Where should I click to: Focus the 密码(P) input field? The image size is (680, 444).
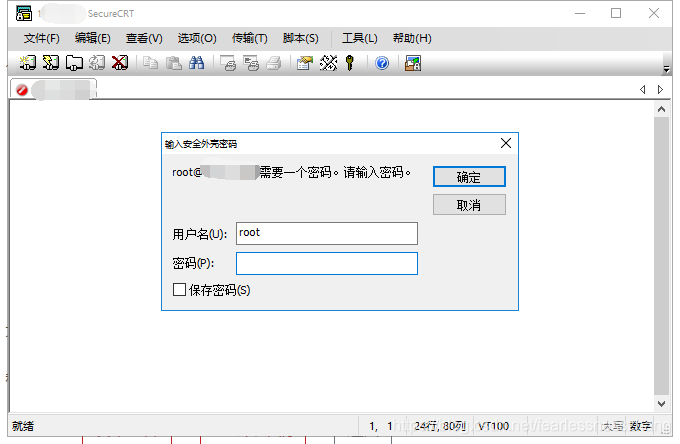pyautogui.click(x=327, y=263)
